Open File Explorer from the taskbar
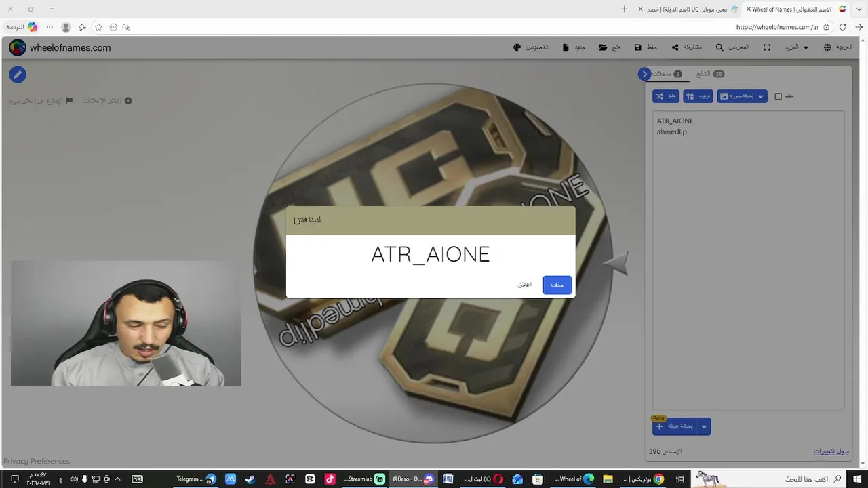The height and width of the screenshot is (488, 868). (608, 479)
